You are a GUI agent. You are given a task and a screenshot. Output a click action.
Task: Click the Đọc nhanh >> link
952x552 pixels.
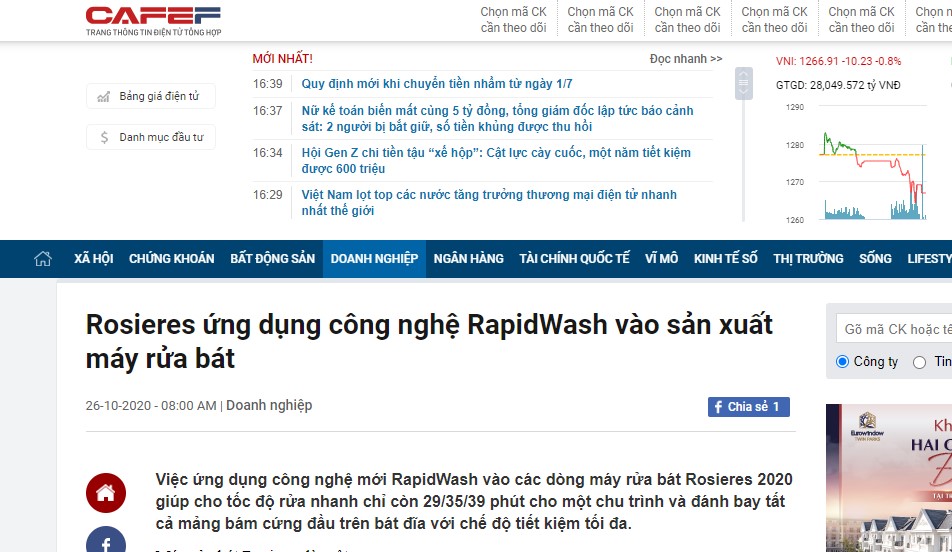click(685, 59)
